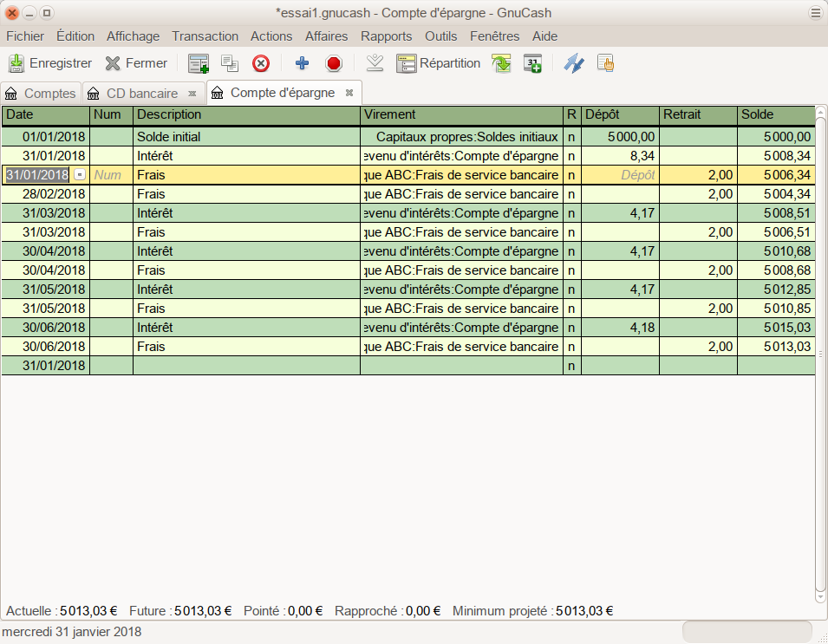This screenshot has width=828, height=644.
Task: Toggle the R status of the Solde initial row
Action: [x=570, y=136]
